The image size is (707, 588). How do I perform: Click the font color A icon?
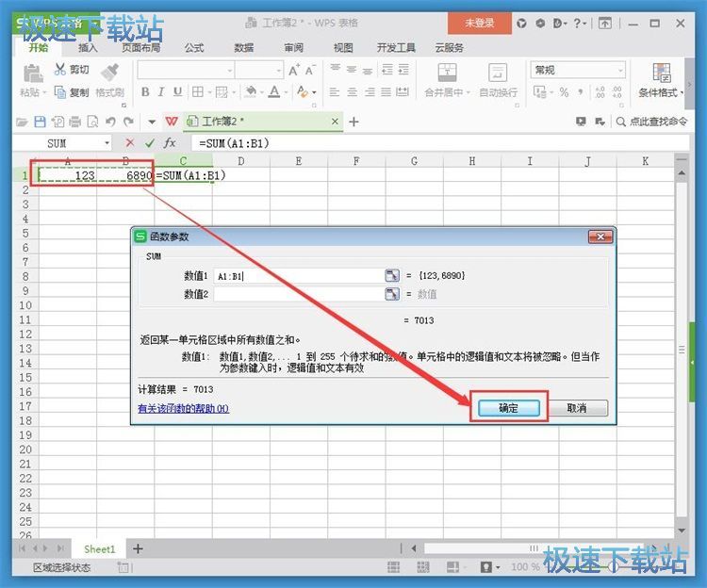273,92
